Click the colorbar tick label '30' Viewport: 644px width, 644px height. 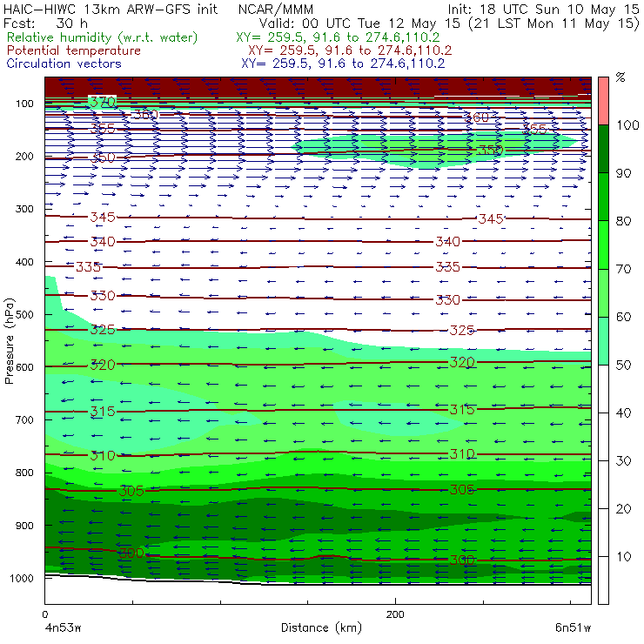click(623, 461)
